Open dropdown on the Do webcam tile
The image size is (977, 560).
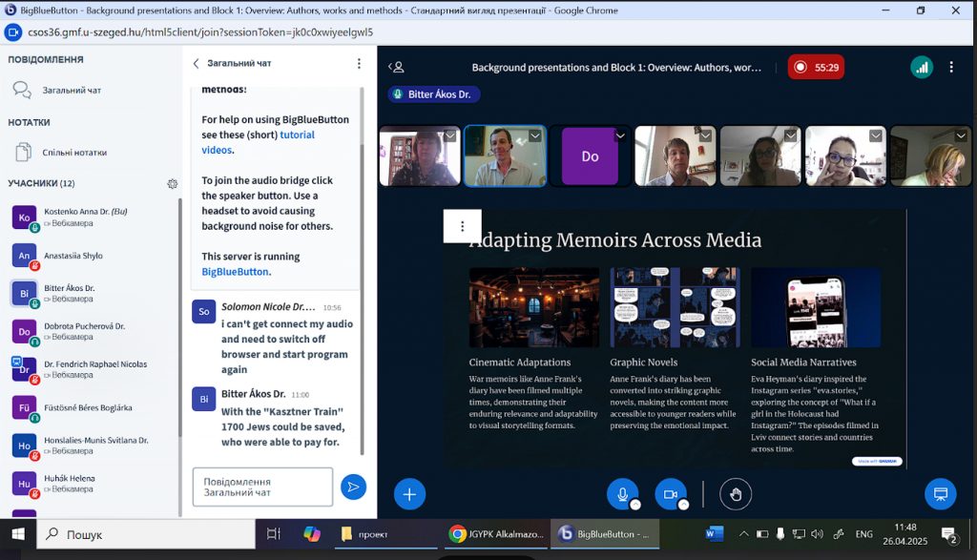620,136
